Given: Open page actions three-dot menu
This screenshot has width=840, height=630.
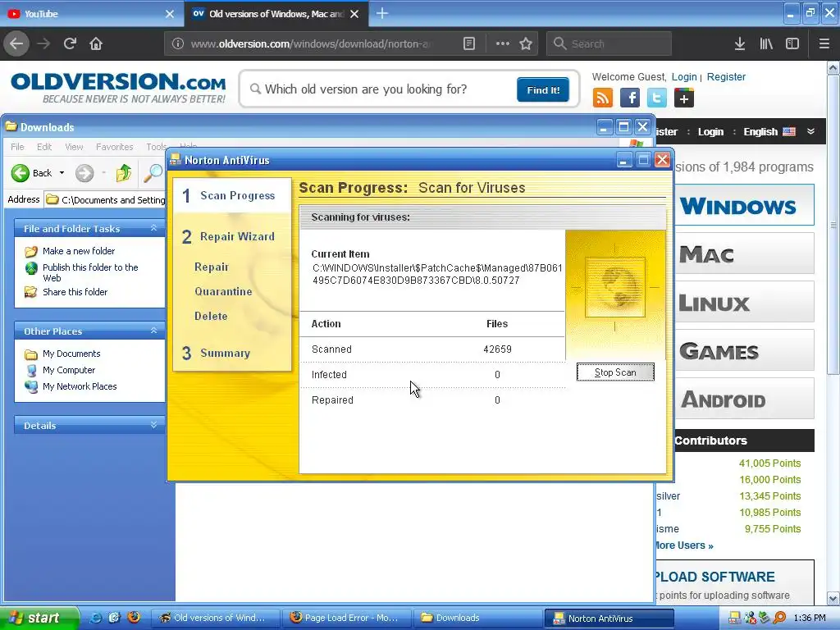Looking at the screenshot, I should [503, 43].
